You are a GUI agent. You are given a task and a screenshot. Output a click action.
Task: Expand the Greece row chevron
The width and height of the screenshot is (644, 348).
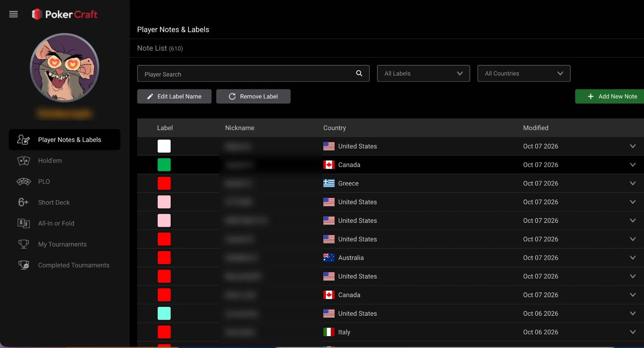pos(632,183)
